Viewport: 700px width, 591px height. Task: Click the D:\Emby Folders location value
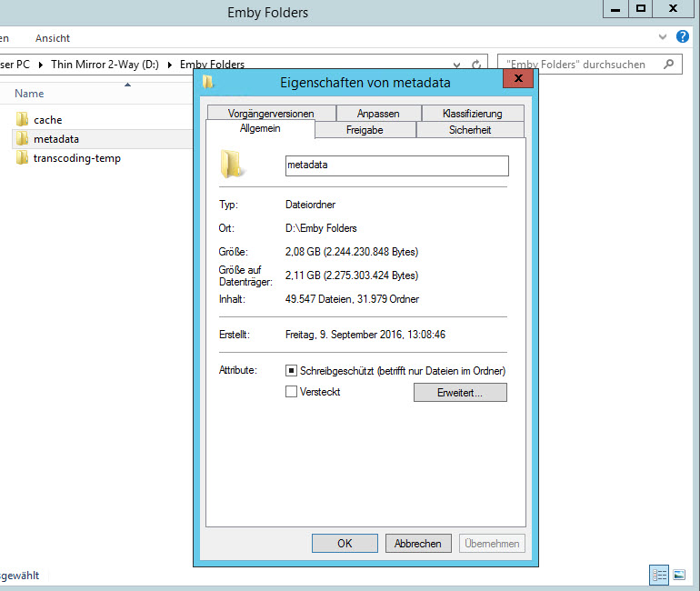(321, 228)
